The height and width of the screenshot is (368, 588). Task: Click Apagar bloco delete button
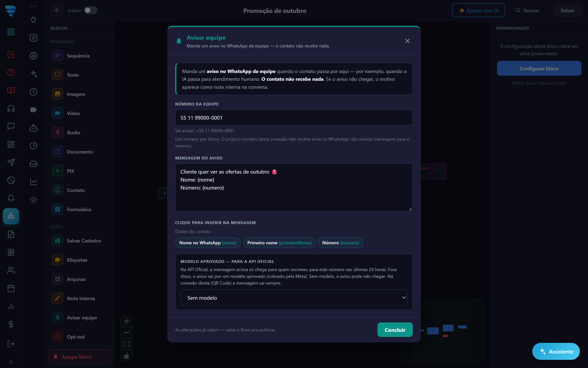[79, 357]
